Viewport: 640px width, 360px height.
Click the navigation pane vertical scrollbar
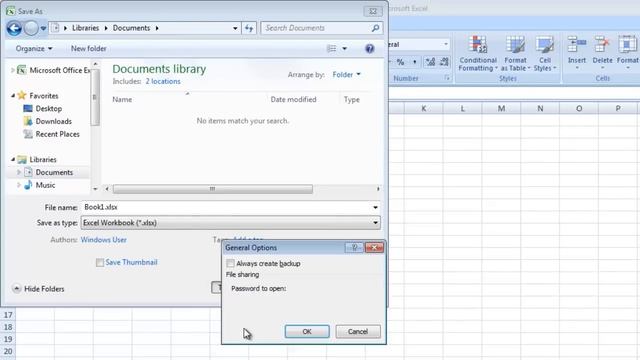pos(95,98)
